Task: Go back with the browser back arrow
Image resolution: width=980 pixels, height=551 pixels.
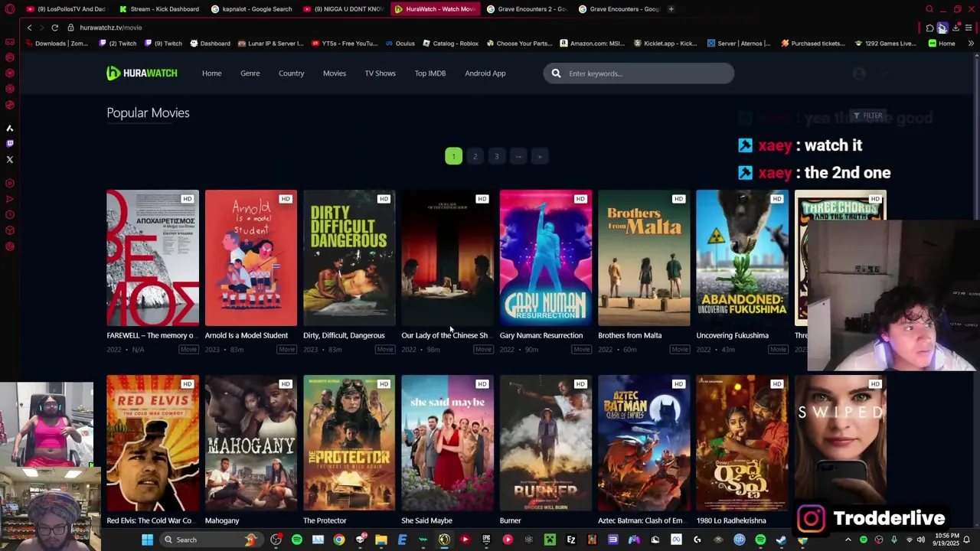Action: tap(29, 28)
